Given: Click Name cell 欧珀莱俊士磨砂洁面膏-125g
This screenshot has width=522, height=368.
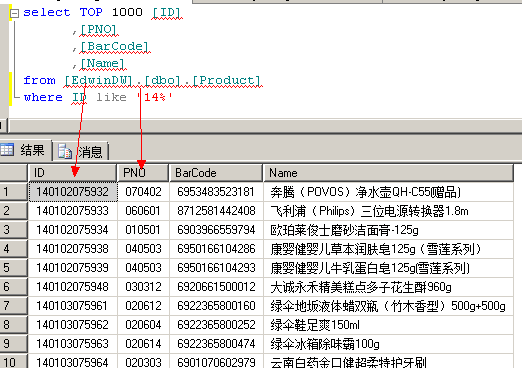Looking at the screenshot, I should [x=388, y=230].
